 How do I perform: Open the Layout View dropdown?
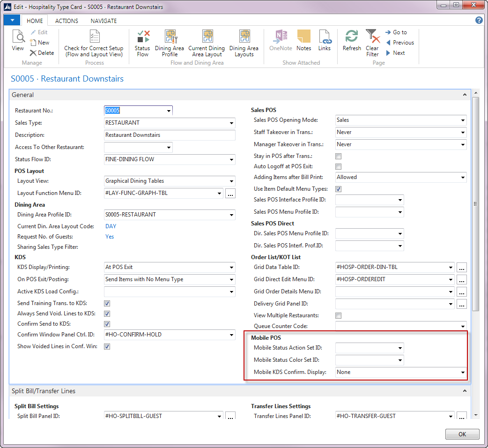tap(231, 181)
